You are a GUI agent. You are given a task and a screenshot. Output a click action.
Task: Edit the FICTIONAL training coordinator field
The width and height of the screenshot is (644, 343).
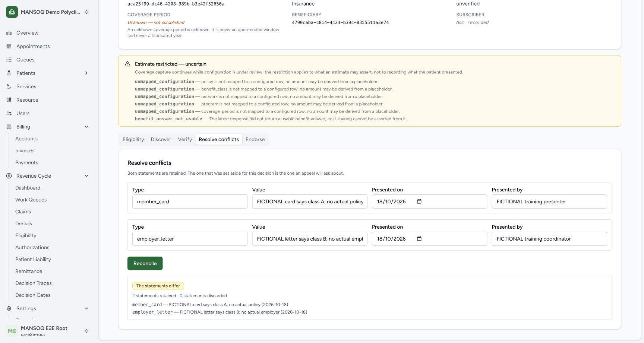tap(549, 239)
